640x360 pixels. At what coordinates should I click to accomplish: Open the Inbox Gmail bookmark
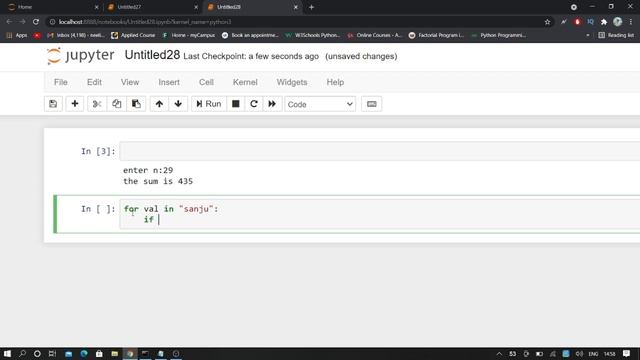coord(76,36)
